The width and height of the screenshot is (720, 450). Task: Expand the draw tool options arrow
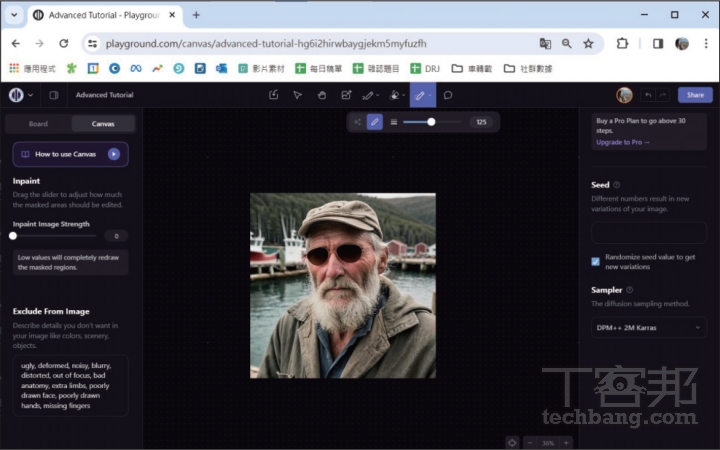coord(377,95)
